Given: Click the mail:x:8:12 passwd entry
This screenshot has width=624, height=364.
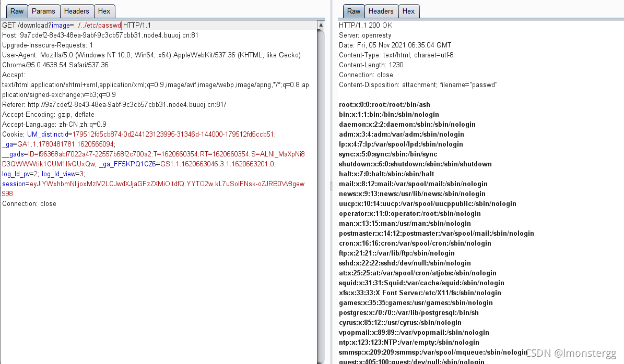Looking at the screenshot, I should coord(413,185).
